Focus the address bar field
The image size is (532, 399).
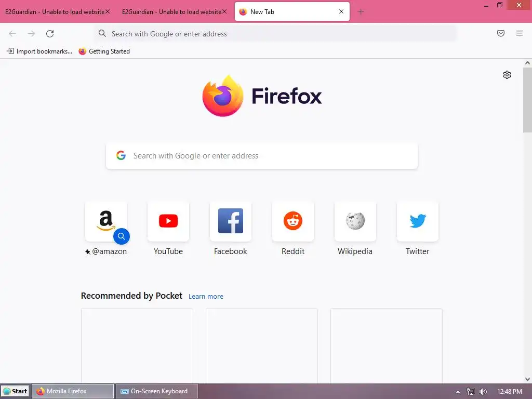(x=275, y=34)
